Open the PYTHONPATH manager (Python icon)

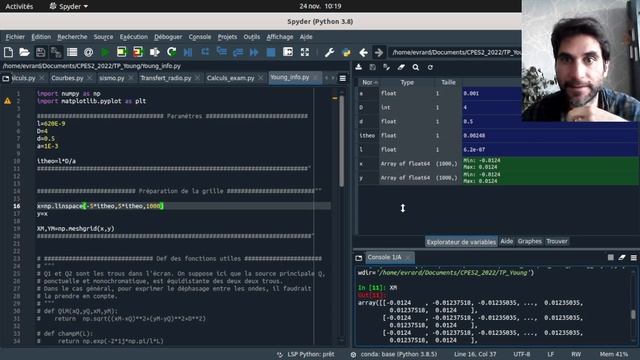(346, 52)
